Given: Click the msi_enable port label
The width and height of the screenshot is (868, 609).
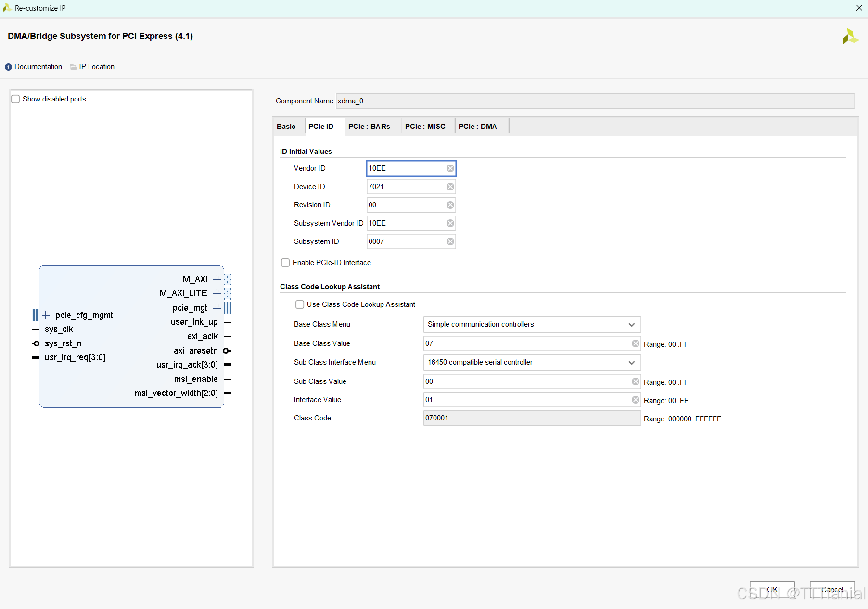Looking at the screenshot, I should (196, 379).
